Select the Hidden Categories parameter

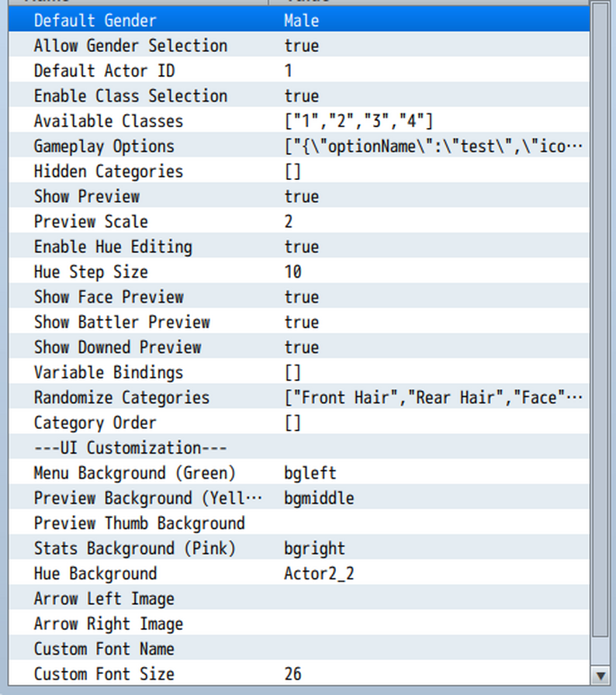(299, 171)
